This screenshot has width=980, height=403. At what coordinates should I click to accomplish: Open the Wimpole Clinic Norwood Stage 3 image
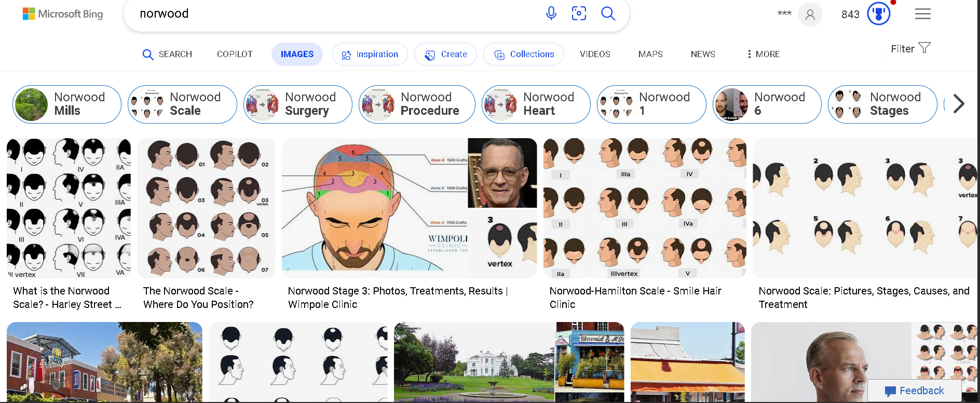coord(409,208)
